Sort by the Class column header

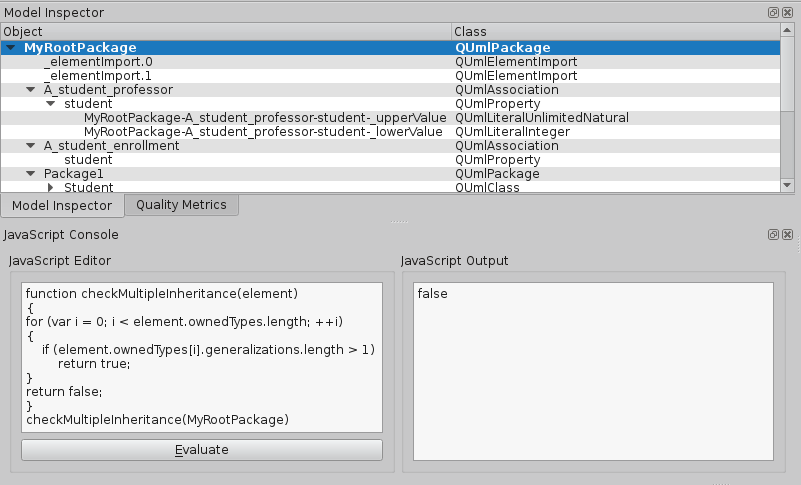[x=616, y=32]
